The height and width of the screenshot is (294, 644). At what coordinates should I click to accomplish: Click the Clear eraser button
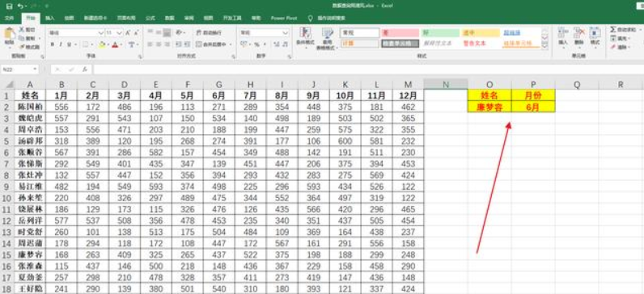621,47
